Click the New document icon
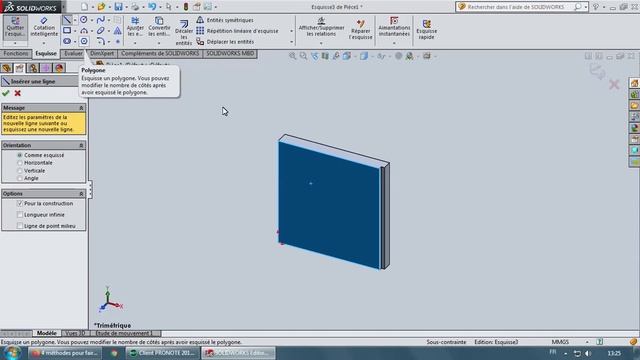640x360 pixels. [84, 7]
